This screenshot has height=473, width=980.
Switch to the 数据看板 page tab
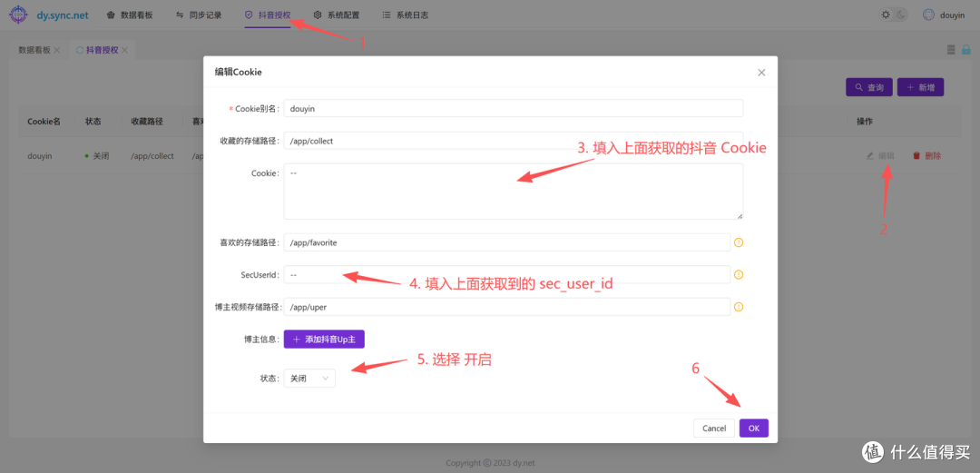tap(34, 50)
